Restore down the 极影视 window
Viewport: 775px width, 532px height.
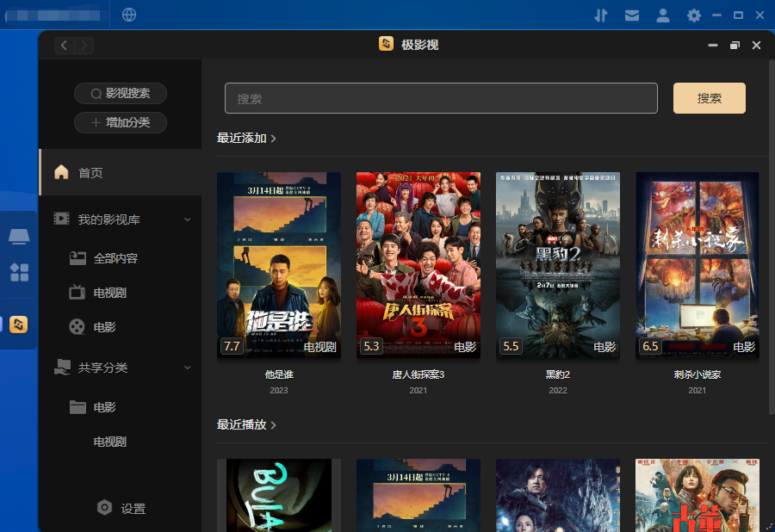[735, 46]
